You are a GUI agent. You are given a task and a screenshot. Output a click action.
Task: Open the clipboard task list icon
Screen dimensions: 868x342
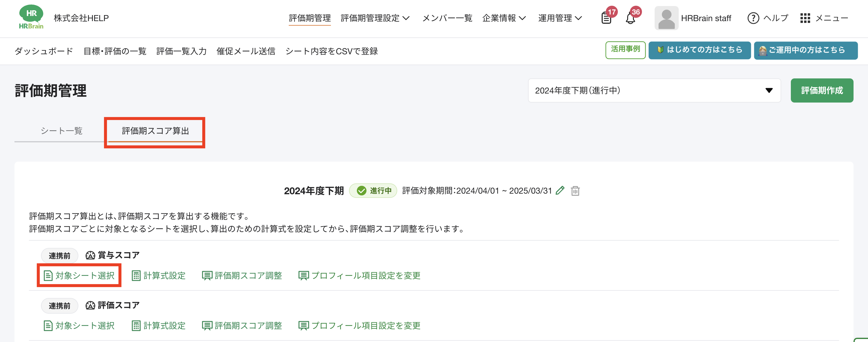click(x=606, y=18)
